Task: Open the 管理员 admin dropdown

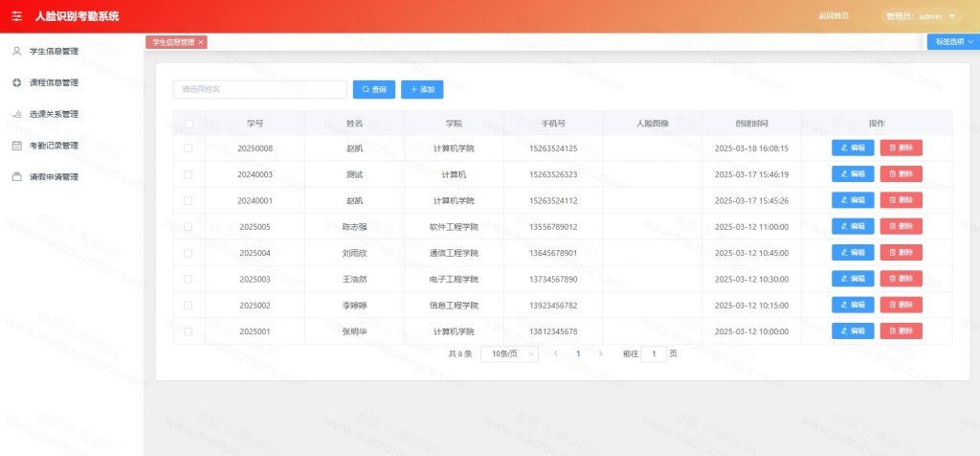Action: [x=921, y=16]
